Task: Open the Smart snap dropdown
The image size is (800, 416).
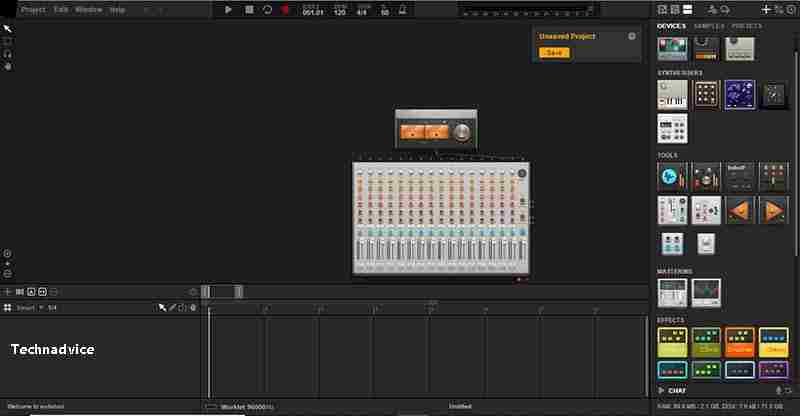Action: pyautogui.click(x=30, y=308)
